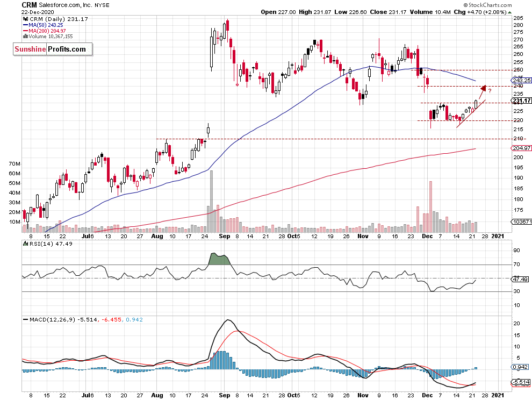Click the Close 231.17 value in header

point(388,12)
